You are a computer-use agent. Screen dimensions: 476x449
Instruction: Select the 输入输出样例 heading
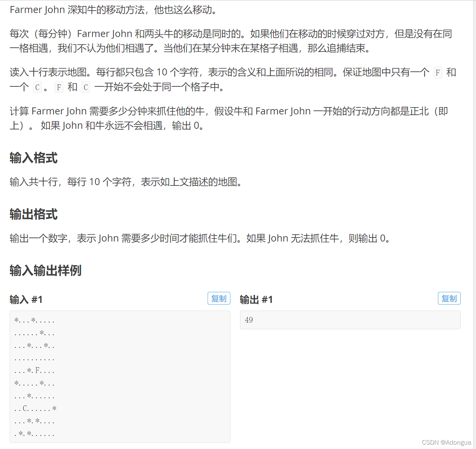coord(46,271)
